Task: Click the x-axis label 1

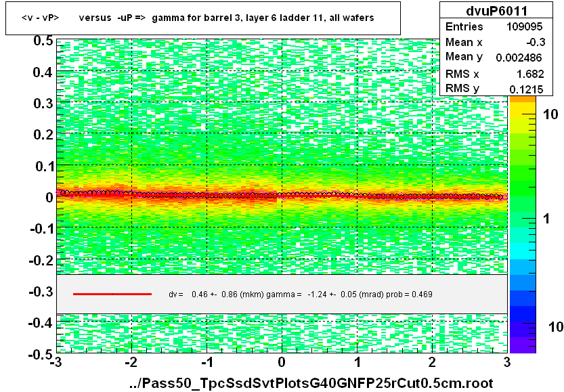Action: 357,362
